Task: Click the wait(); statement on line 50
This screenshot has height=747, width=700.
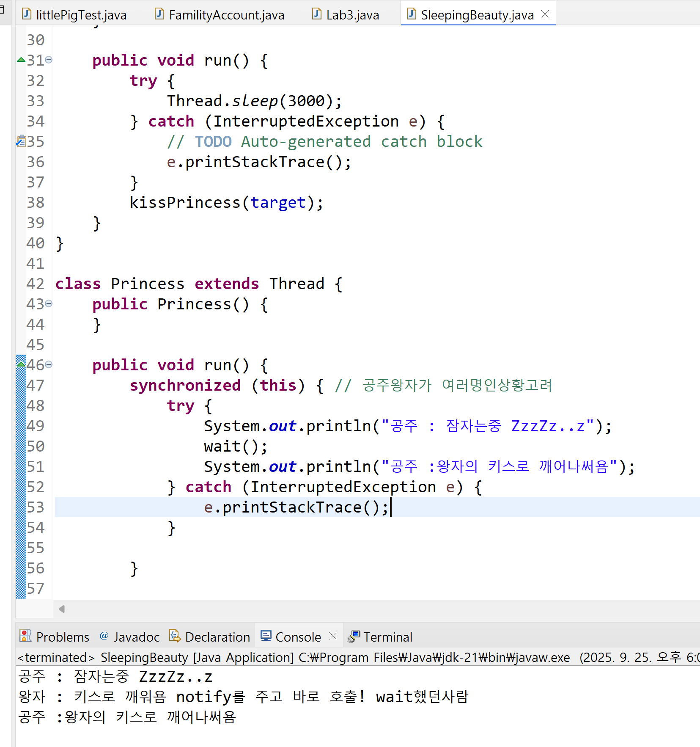Action: (x=236, y=446)
